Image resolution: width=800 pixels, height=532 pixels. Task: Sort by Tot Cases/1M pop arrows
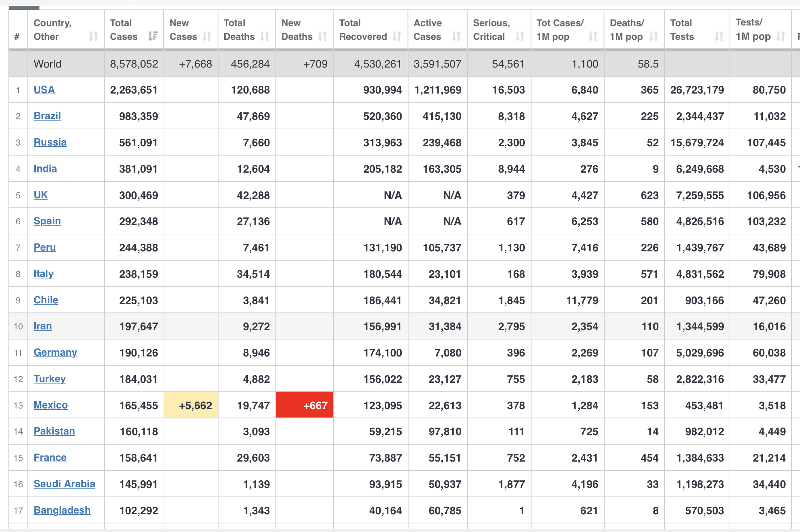tap(593, 36)
